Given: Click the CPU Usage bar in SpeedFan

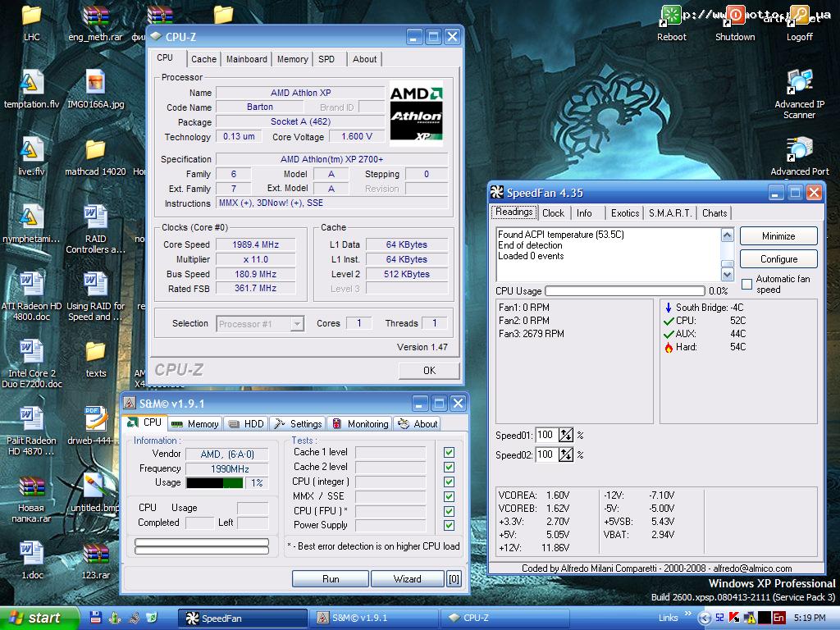Looking at the screenshot, I should click(x=624, y=291).
